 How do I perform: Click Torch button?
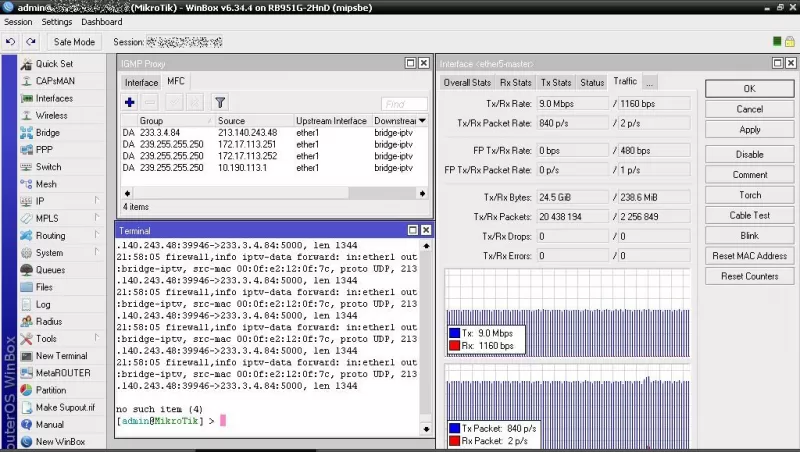749,195
